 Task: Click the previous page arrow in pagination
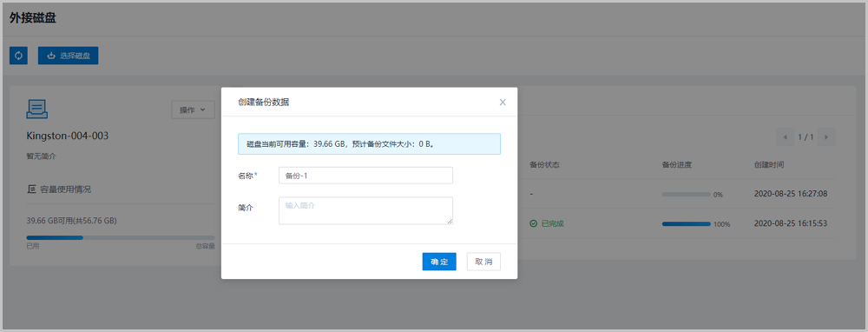pos(786,137)
